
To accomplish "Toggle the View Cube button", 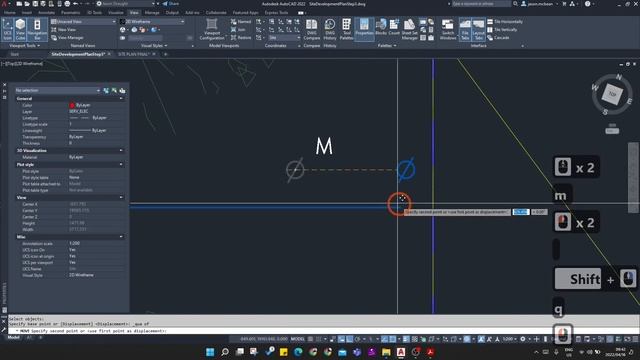I will point(20,29).
